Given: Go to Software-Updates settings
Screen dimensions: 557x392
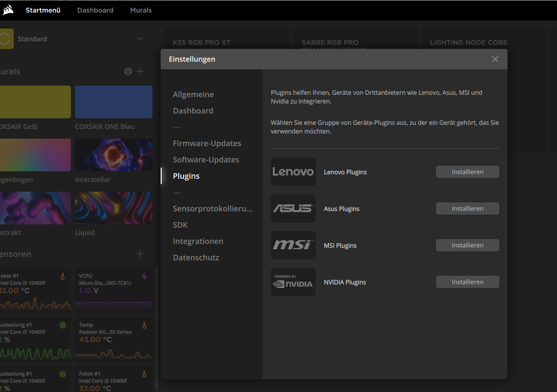Looking at the screenshot, I should click(x=206, y=160).
